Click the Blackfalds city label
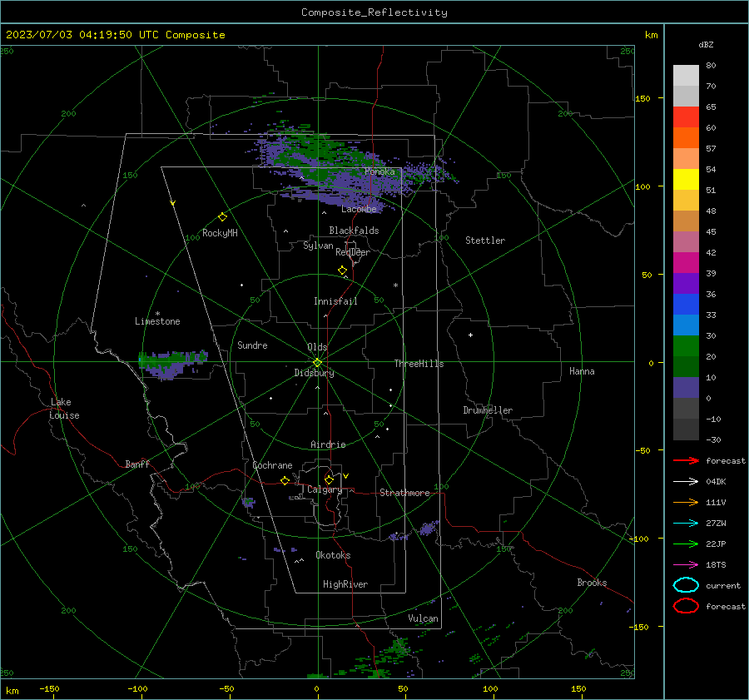 point(354,231)
